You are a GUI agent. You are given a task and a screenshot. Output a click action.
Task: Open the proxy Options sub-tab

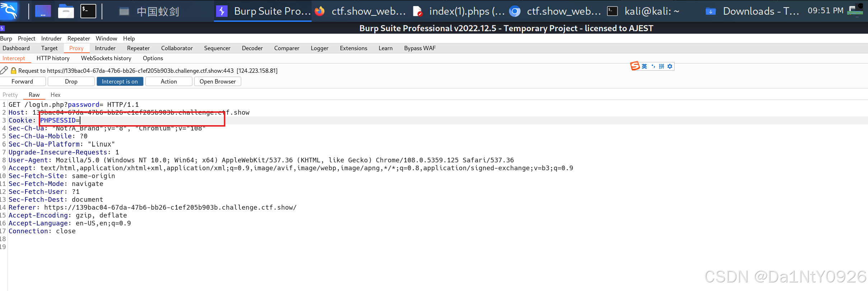coord(153,58)
